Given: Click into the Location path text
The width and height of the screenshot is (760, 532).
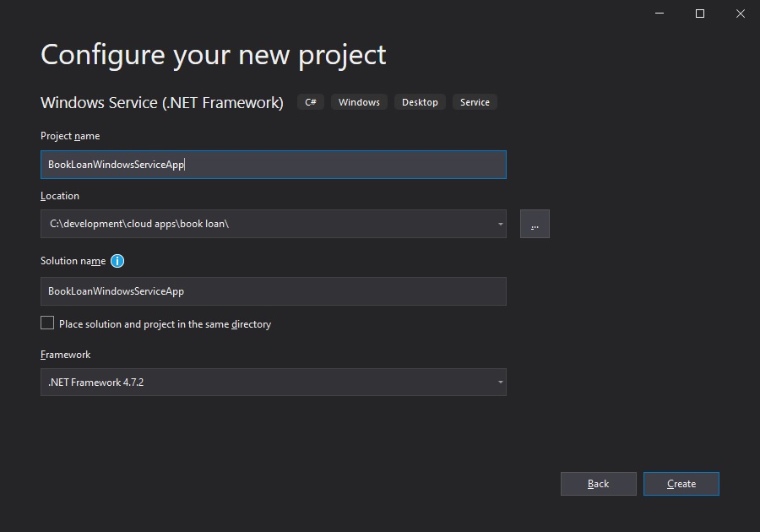Looking at the screenshot, I should (139, 224).
